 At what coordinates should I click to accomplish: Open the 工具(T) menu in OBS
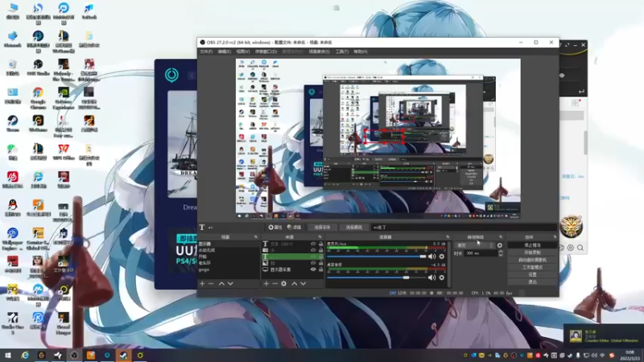pyautogui.click(x=341, y=51)
